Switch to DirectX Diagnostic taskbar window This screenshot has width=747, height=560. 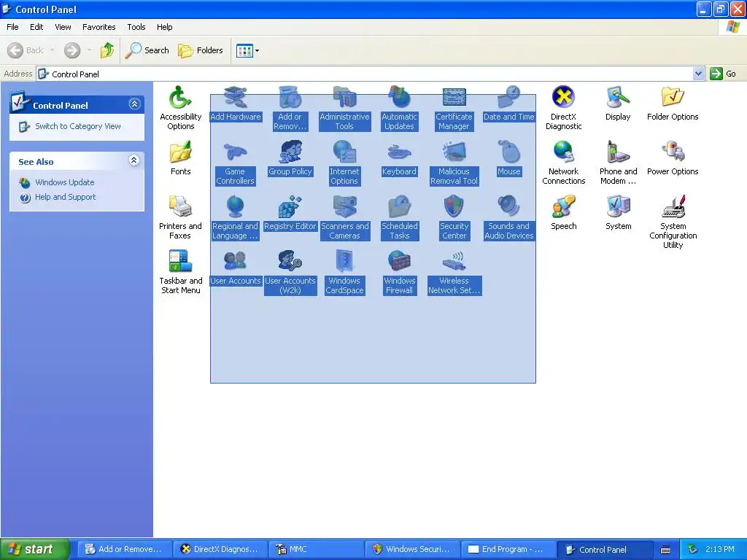coord(220,550)
